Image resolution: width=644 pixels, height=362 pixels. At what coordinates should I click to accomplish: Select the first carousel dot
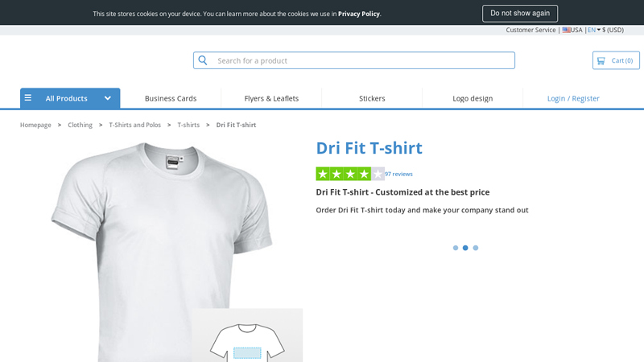[456, 248]
